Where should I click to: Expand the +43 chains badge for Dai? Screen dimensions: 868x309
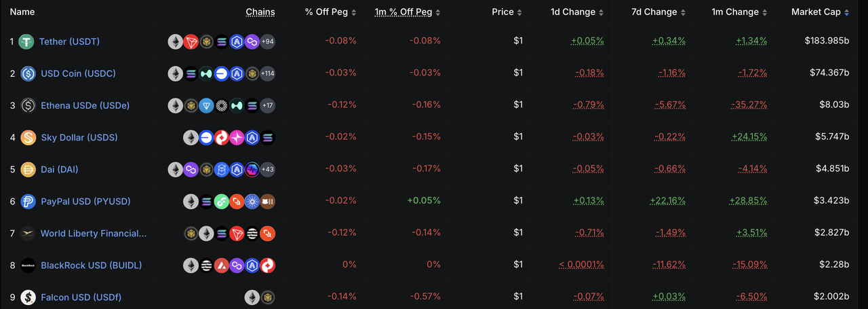coord(268,169)
